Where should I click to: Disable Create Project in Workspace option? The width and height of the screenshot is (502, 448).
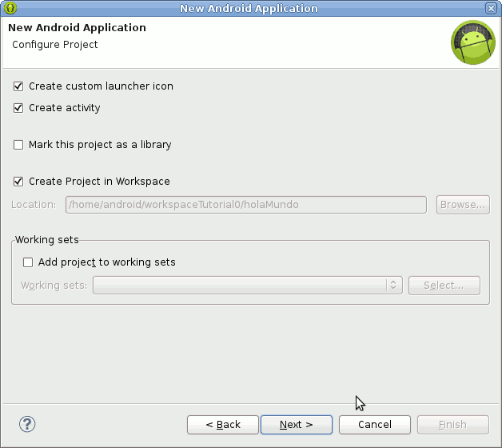[18, 182]
